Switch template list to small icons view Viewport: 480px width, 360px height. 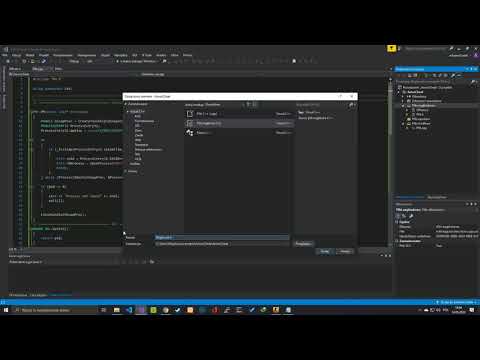(x=249, y=104)
